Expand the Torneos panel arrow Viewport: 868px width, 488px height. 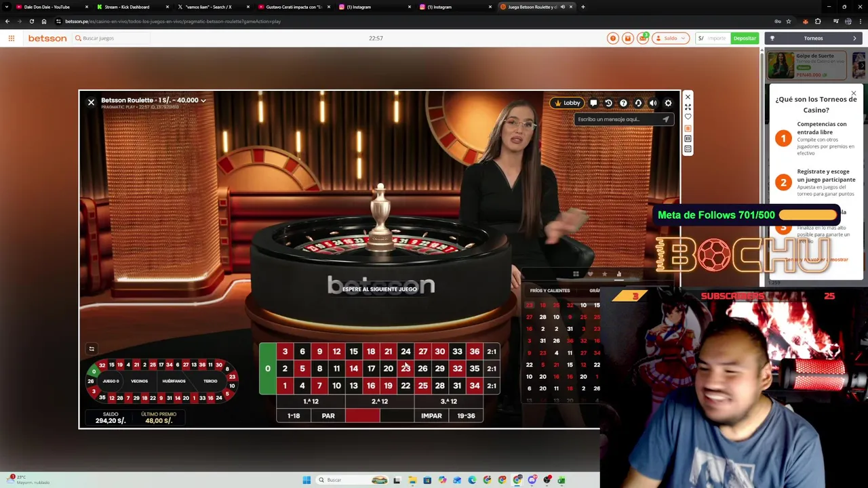tap(854, 39)
